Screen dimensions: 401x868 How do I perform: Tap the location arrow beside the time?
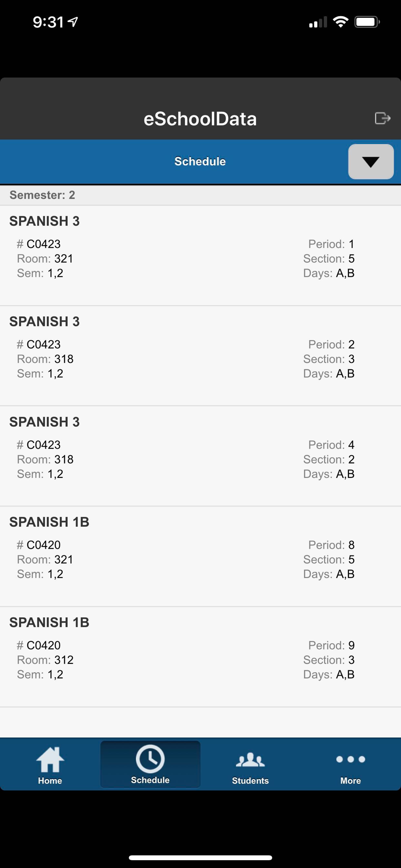73,22
